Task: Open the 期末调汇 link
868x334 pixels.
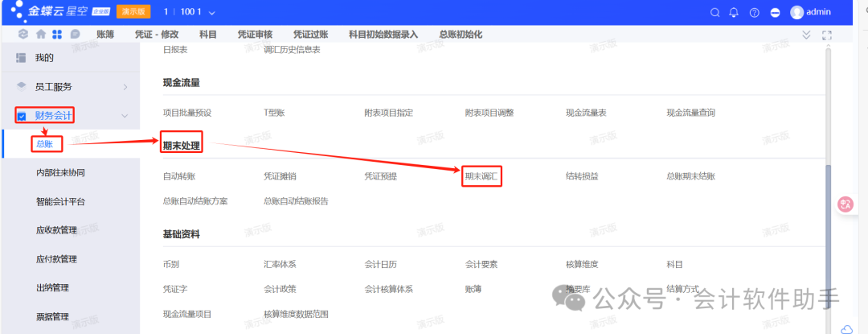Action: click(482, 175)
